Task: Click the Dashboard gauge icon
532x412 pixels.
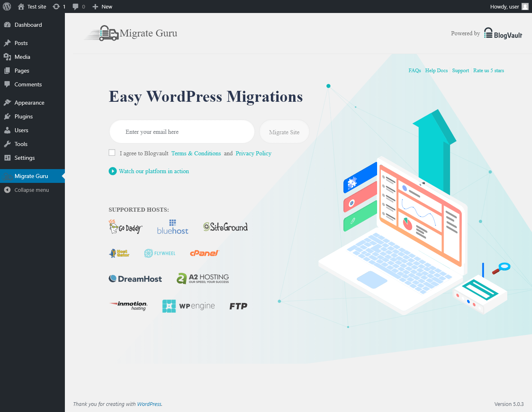Action: tap(7, 25)
